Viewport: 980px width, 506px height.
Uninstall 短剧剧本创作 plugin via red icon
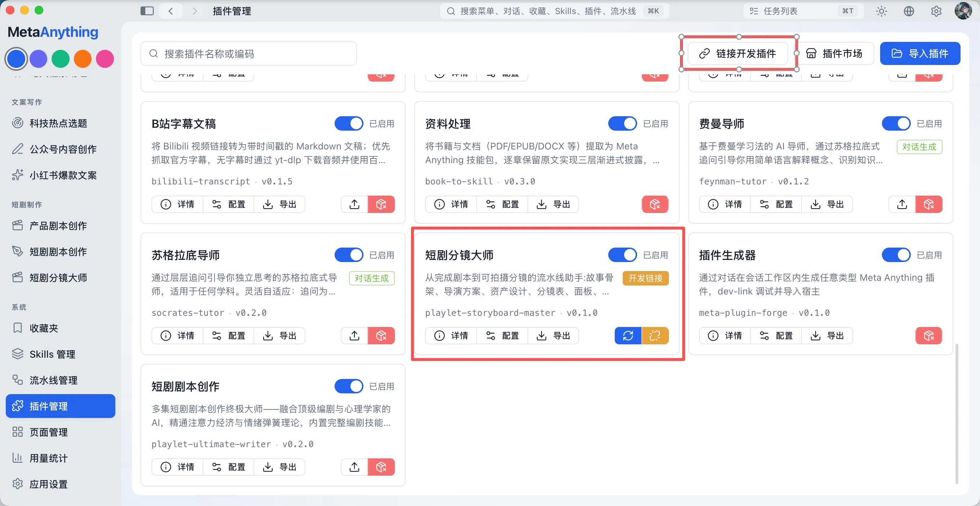381,467
